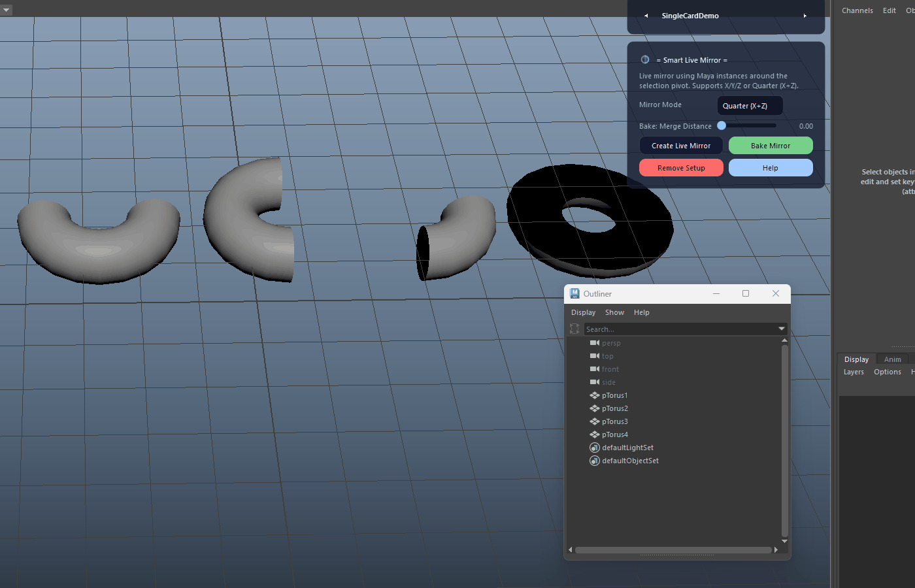915x588 pixels.
Task: Click the blue Help button in mirror panel
Action: pyautogui.click(x=771, y=168)
